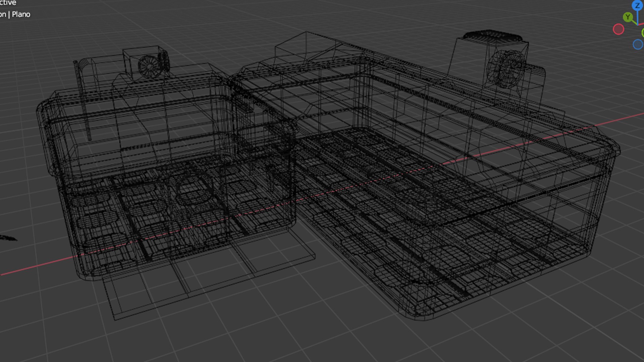Screen dimensions: 644x362
Task: Click the partial green negative Y gizmo circle
Action: 642,33
